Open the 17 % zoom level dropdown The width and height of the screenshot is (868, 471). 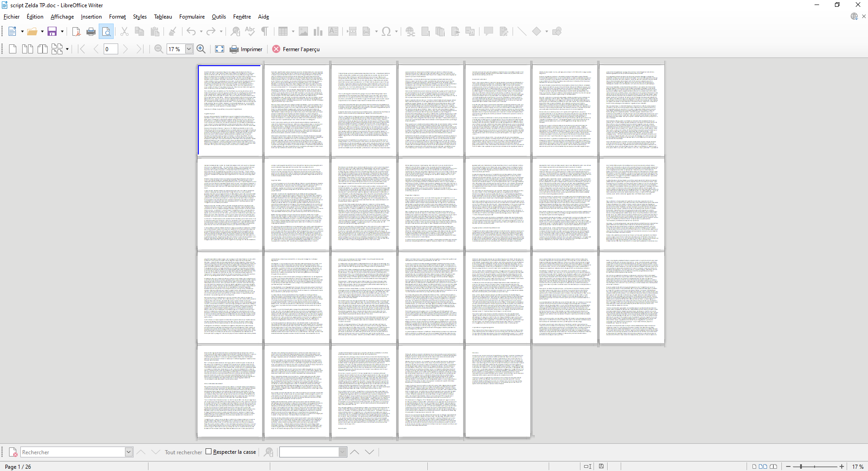pos(189,49)
